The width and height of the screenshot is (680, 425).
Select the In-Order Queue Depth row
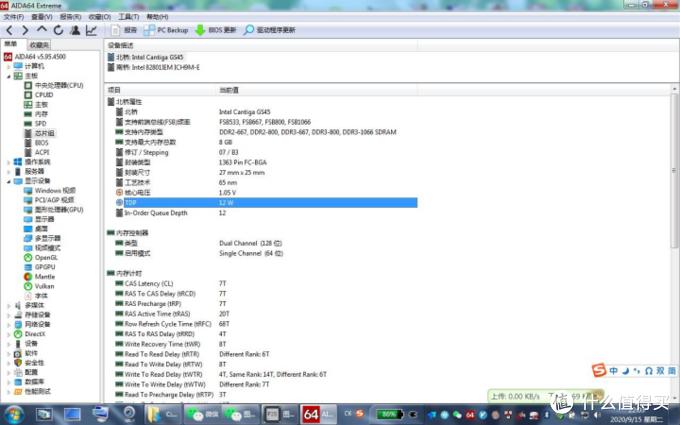pos(266,213)
